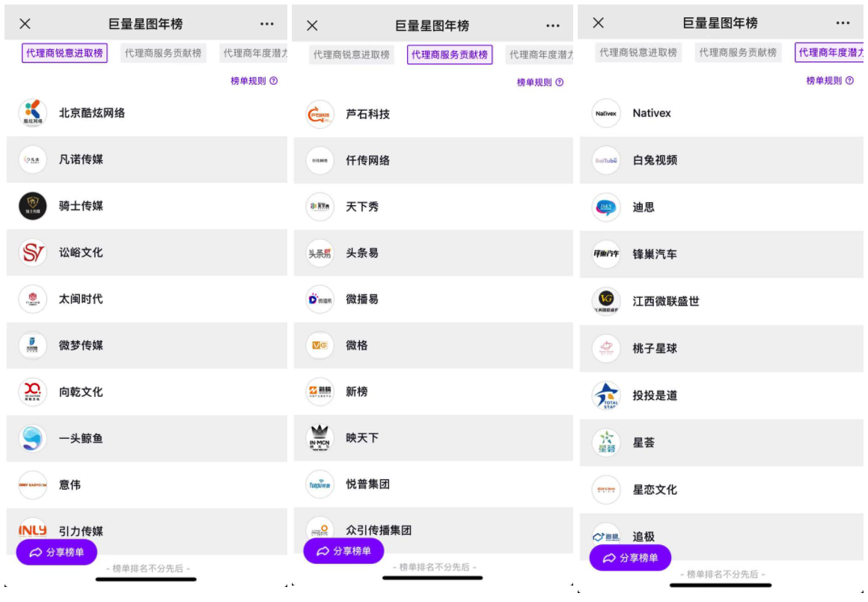This screenshot has width=868, height=602.
Task: Click the 微播易 logo icon
Action: (x=320, y=300)
